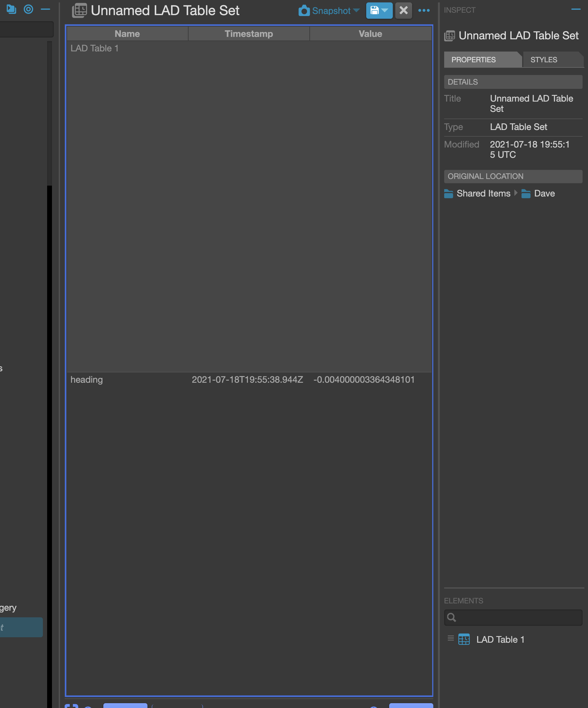Open the Snapshot dropdown arrow
This screenshot has width=588, height=708.
pos(357,11)
